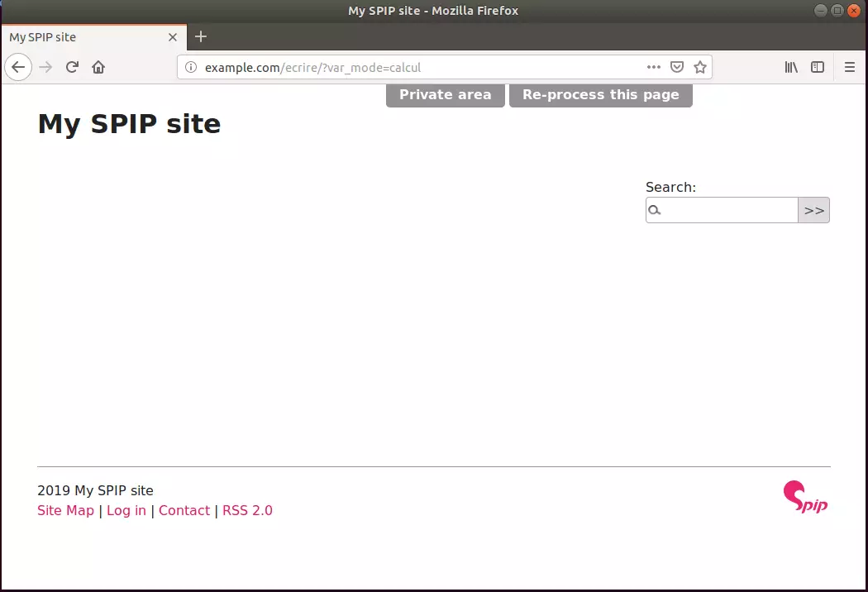Open the Library bookmarks and history
Viewport: 868px width, 592px height.
point(791,67)
